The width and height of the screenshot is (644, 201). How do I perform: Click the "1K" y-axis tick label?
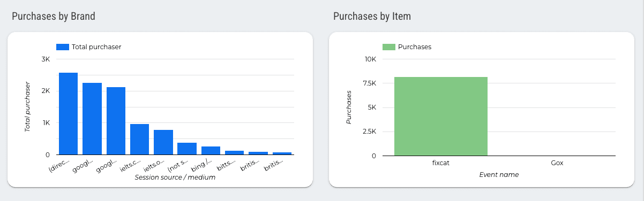pos(46,123)
